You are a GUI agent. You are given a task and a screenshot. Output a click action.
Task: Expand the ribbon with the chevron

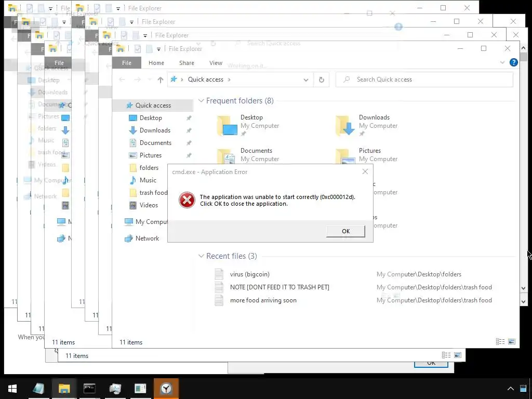(x=502, y=62)
